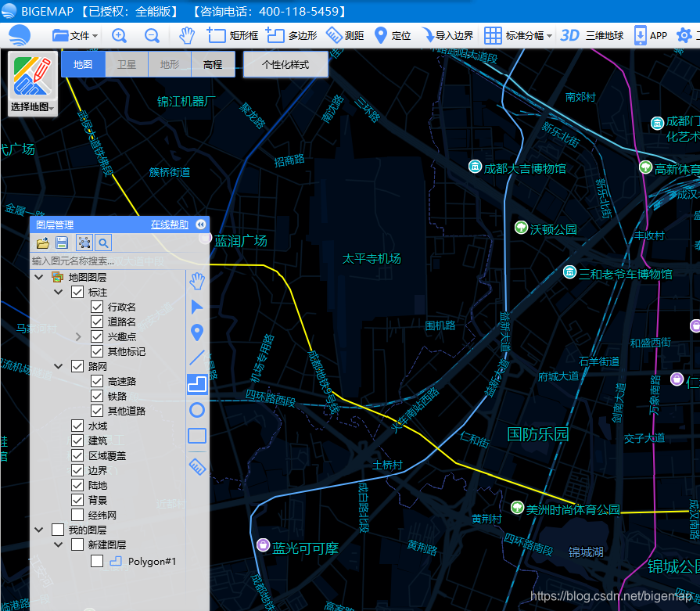This screenshot has width=700, height=611.
Task: Select the 矩形框 rectangle selection tool
Action: 232,35
